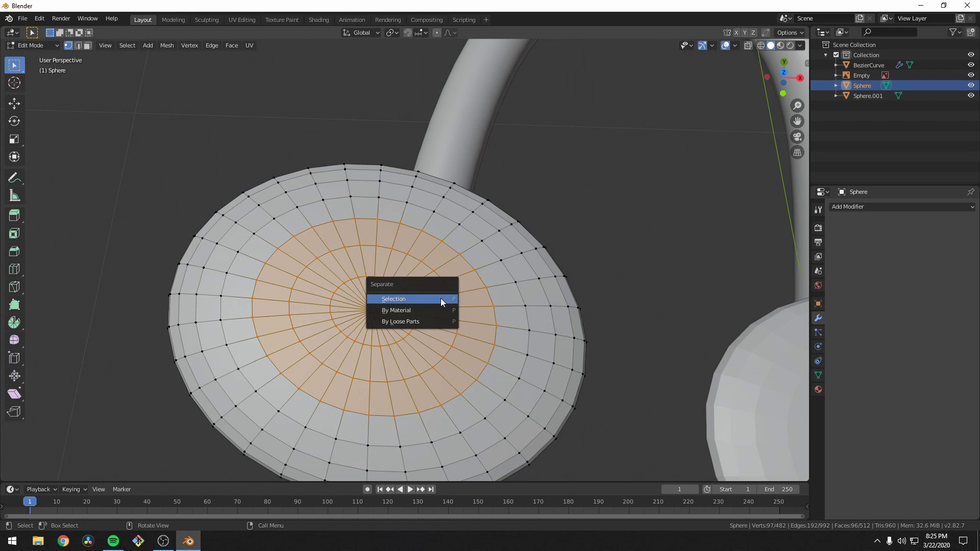This screenshot has width=980, height=551.
Task: Expand the BezierCurve outliner item
Action: click(x=836, y=65)
